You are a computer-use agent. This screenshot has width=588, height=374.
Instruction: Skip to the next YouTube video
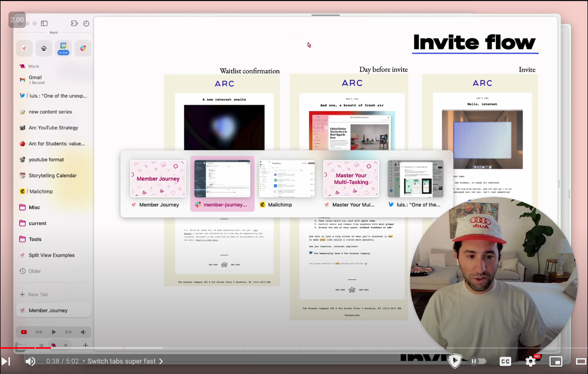[x=6, y=361]
